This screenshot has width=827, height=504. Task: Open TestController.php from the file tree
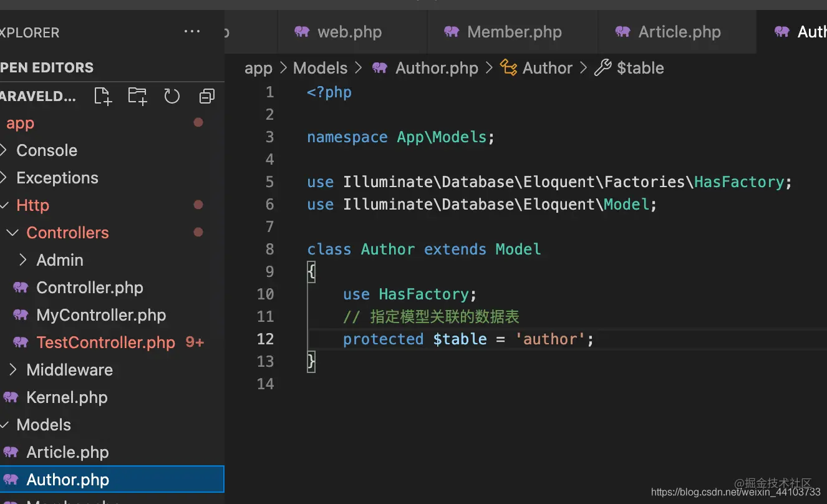(x=106, y=342)
